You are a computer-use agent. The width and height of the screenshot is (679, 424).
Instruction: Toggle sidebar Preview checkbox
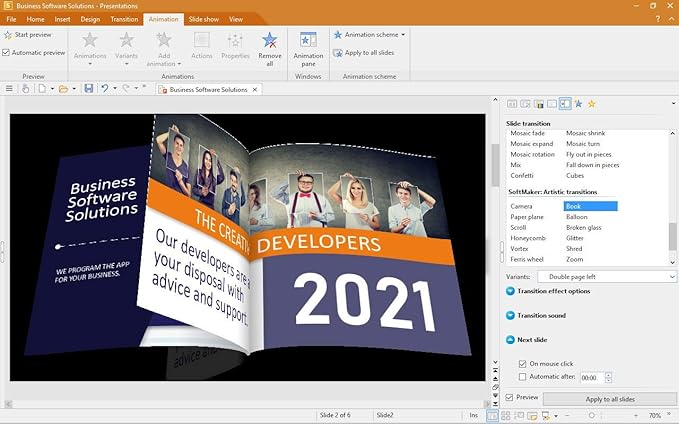pyautogui.click(x=510, y=397)
